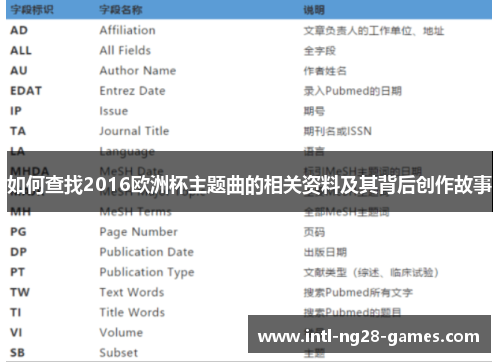Screen dimensions: 500x362
Task: Select the 'SB' field tag cell
Action: coord(18,353)
